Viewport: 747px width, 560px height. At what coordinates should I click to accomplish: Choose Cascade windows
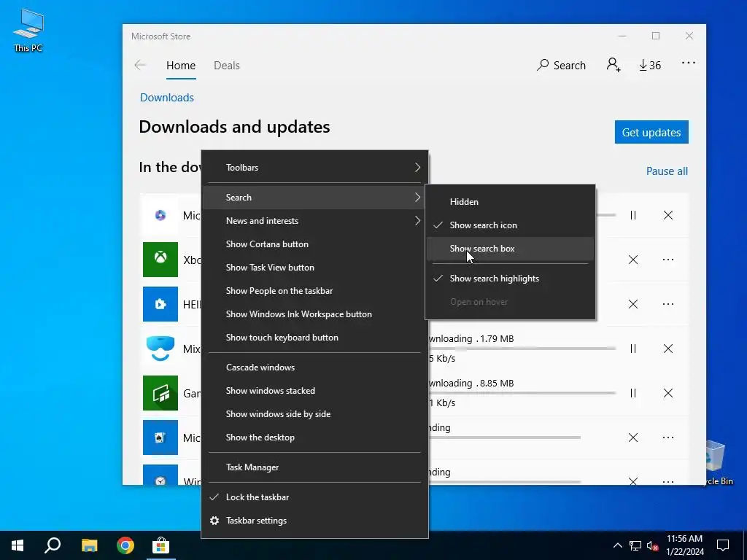(315, 367)
